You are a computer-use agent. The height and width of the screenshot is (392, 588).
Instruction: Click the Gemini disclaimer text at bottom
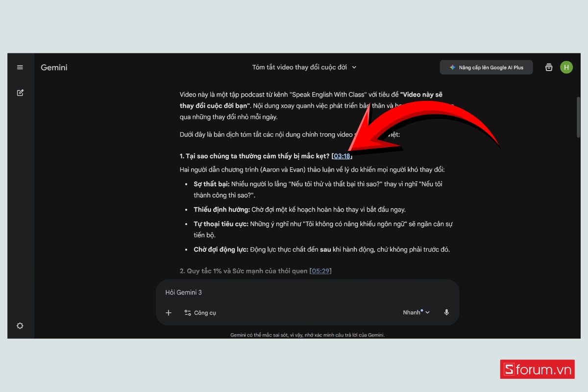[307, 335]
